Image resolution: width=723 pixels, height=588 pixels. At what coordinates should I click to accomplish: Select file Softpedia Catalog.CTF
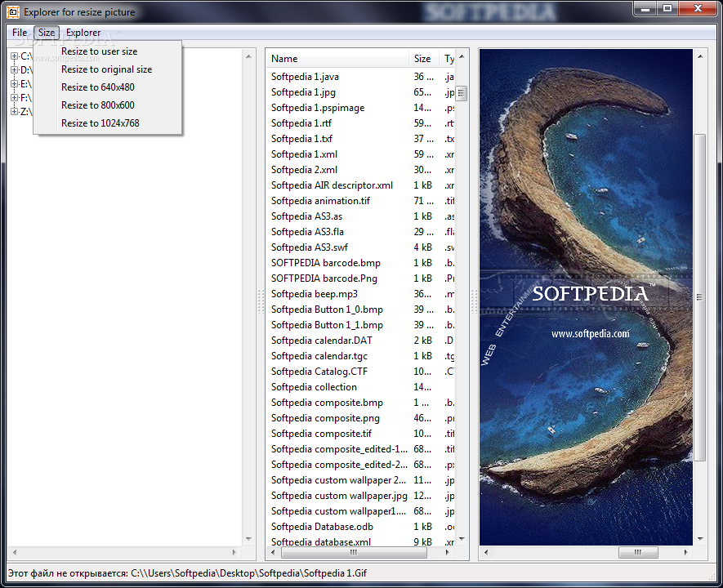click(319, 372)
